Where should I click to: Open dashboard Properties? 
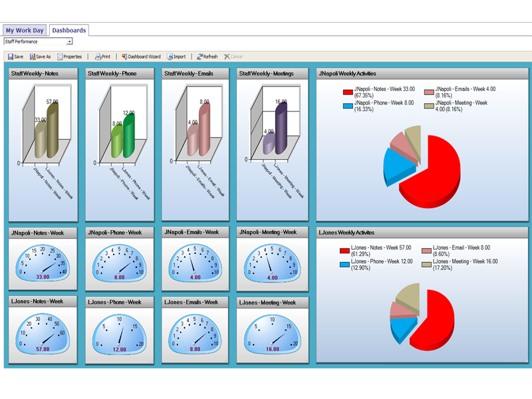click(x=69, y=57)
